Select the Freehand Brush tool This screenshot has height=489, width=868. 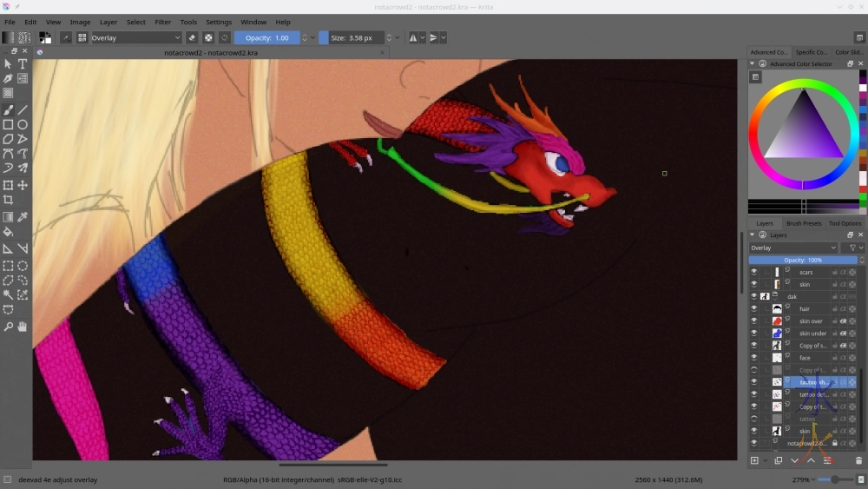pos(8,109)
